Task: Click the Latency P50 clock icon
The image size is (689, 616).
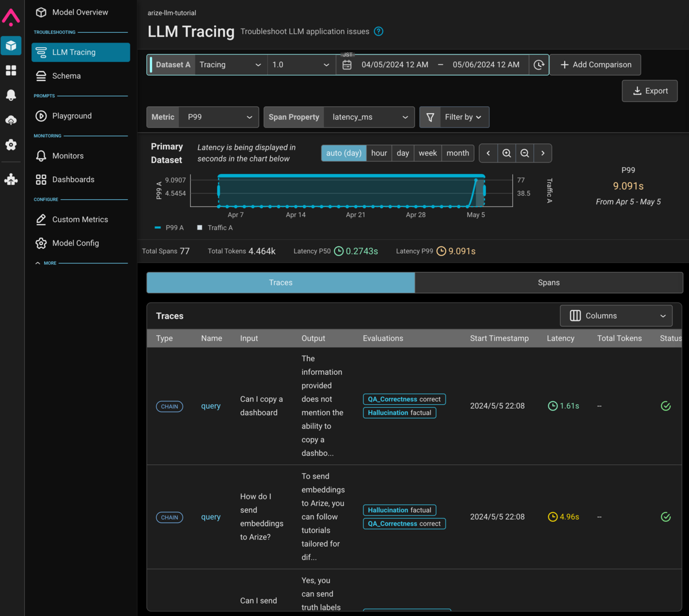Action: [x=339, y=251]
